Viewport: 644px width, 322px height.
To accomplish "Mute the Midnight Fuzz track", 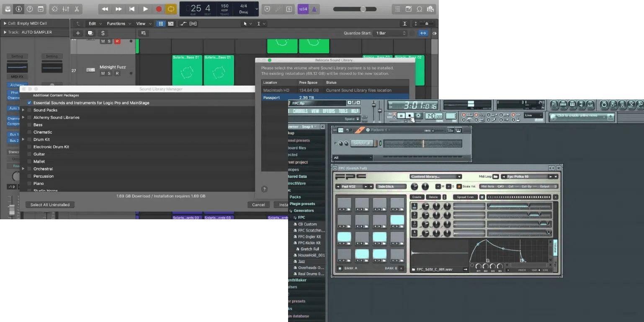I will [103, 73].
